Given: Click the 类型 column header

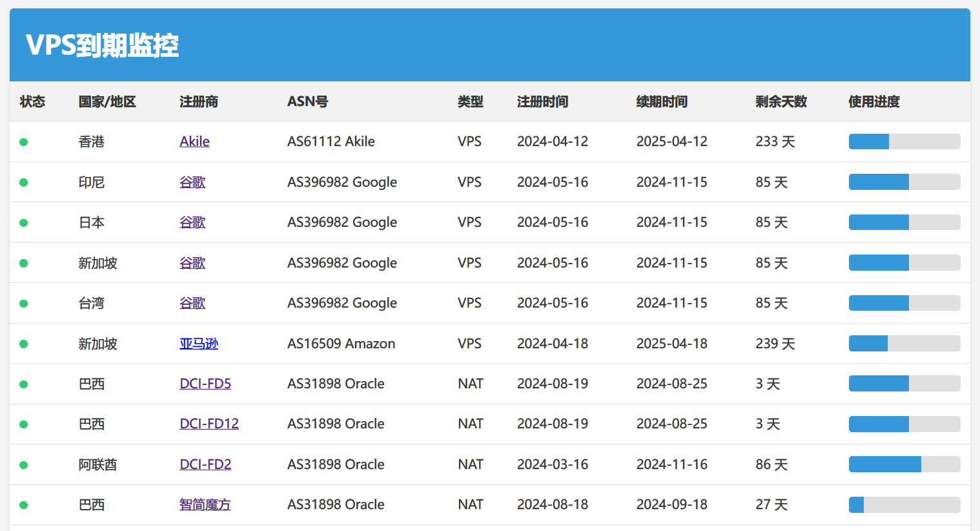Looking at the screenshot, I should (x=471, y=101).
